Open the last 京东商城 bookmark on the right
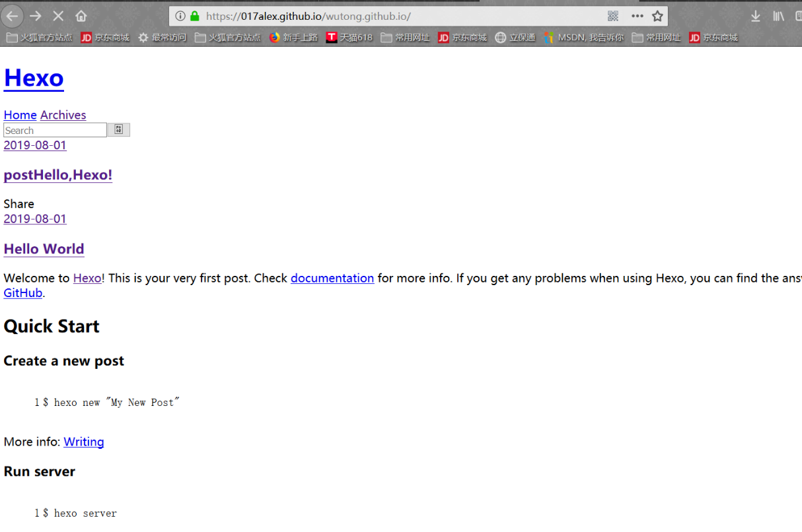 point(713,38)
